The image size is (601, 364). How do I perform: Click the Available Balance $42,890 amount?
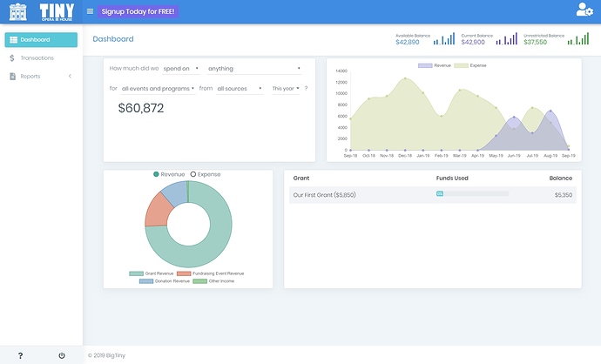(408, 42)
